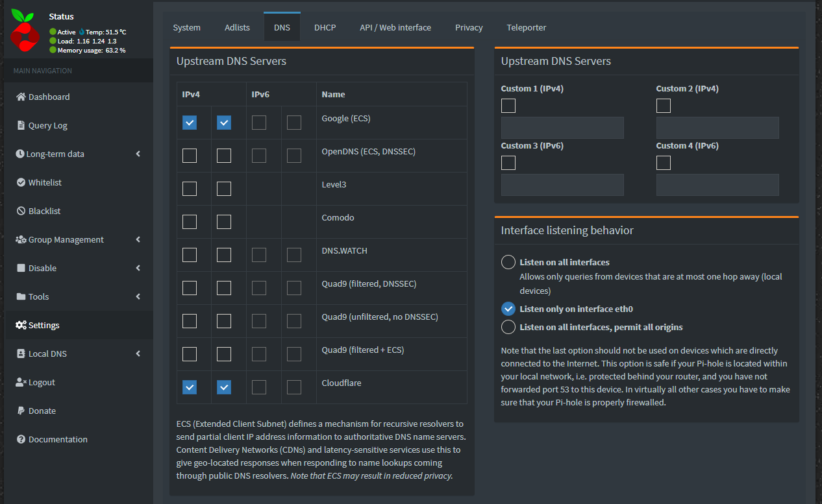Click the Logout user icon
The image size is (822, 504).
(21, 382)
